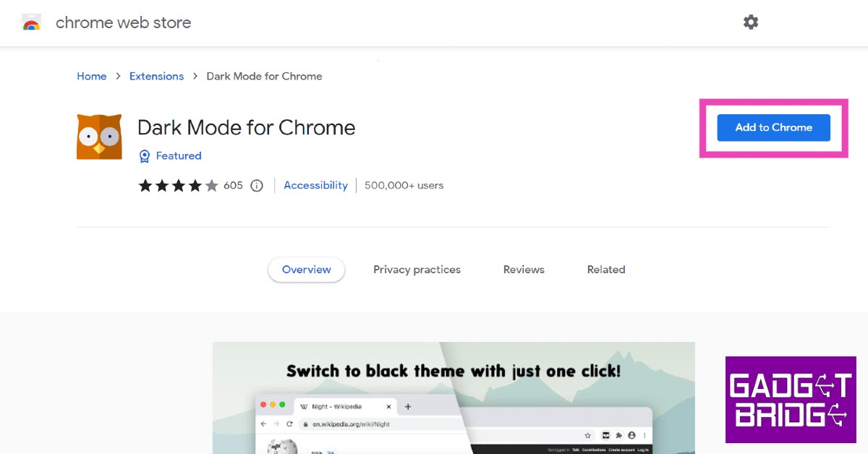
Task: Click the Featured label text
Action: [179, 156]
